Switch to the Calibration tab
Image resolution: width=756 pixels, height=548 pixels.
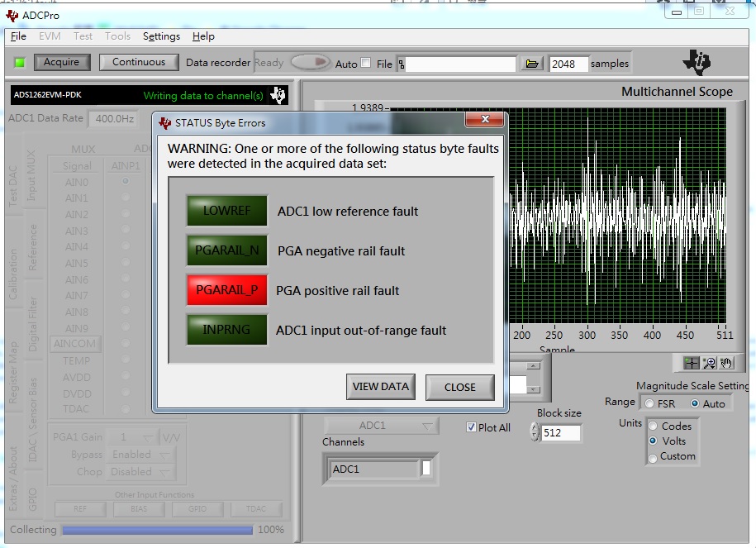(x=12, y=274)
